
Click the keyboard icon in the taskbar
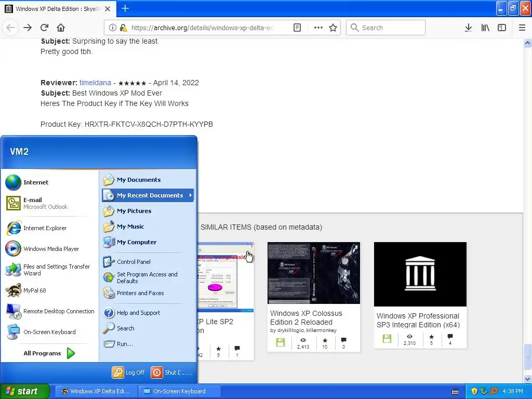coord(455,392)
